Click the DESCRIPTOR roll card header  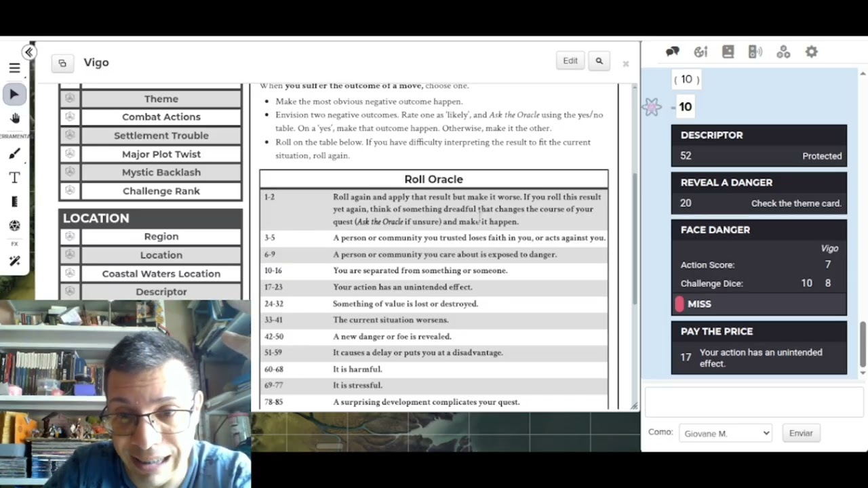(x=759, y=135)
